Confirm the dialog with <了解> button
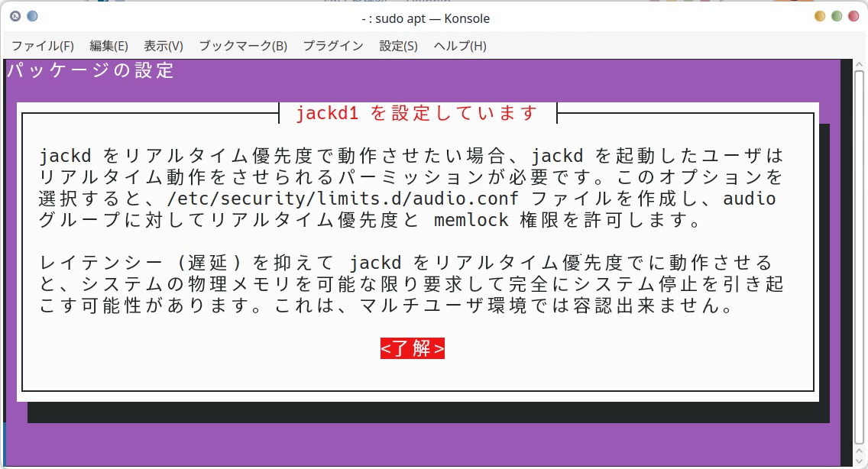 [413, 348]
